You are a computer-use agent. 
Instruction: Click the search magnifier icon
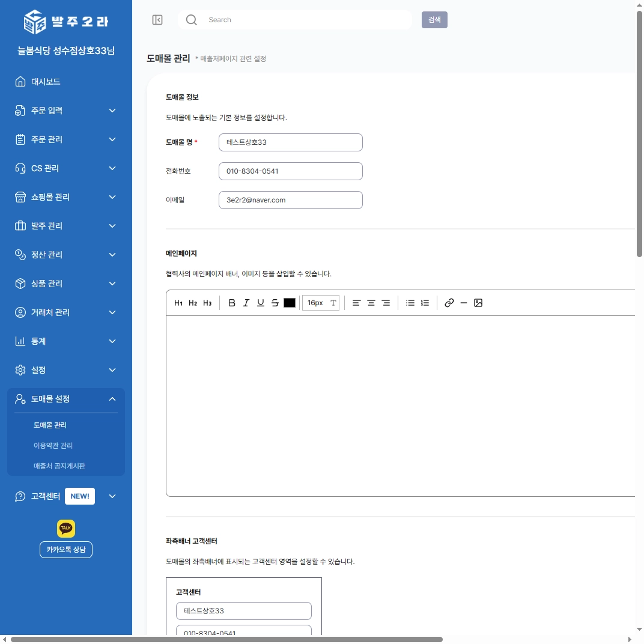(192, 20)
